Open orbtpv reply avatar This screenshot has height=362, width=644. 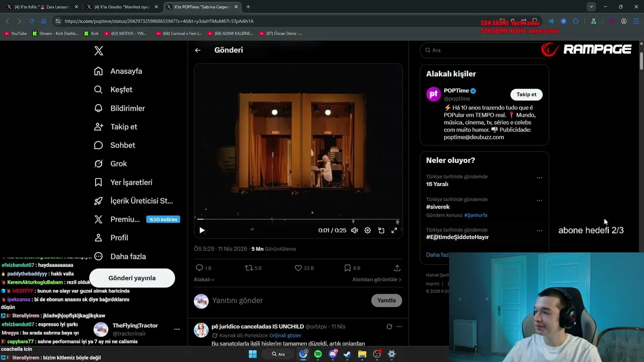[201, 330]
